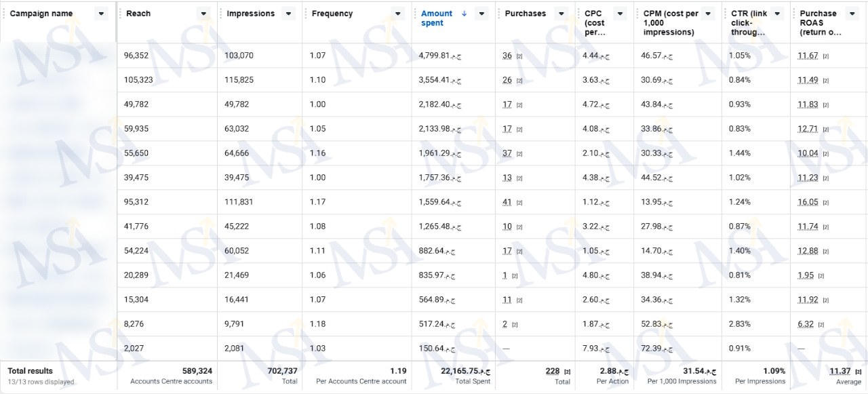Click the footnote icon beside 11 purchases
The height and width of the screenshot is (394, 868).
pyautogui.click(x=519, y=300)
